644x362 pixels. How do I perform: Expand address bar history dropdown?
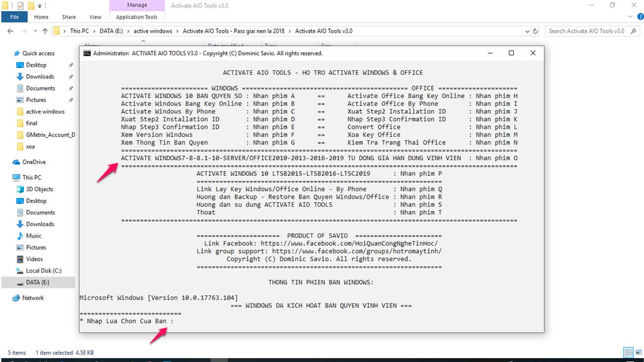click(527, 31)
